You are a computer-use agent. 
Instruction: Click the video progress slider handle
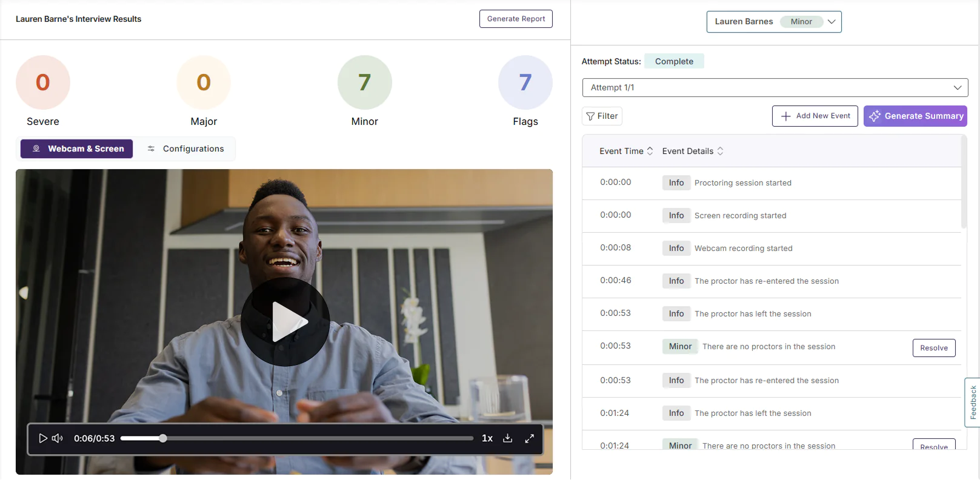[x=163, y=438]
